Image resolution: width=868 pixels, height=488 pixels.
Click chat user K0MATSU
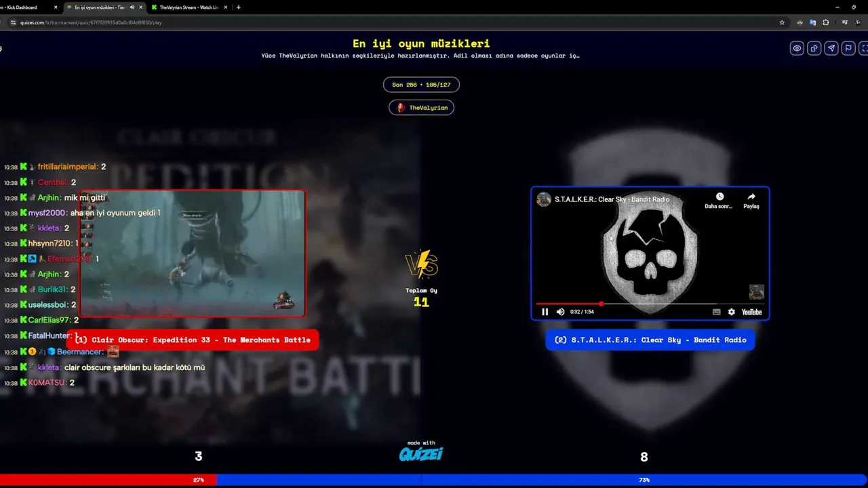coord(46,382)
